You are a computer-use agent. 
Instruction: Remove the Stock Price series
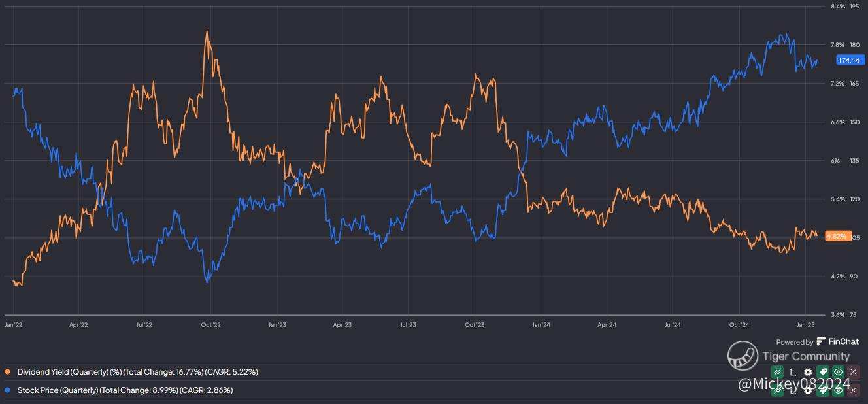(854, 390)
